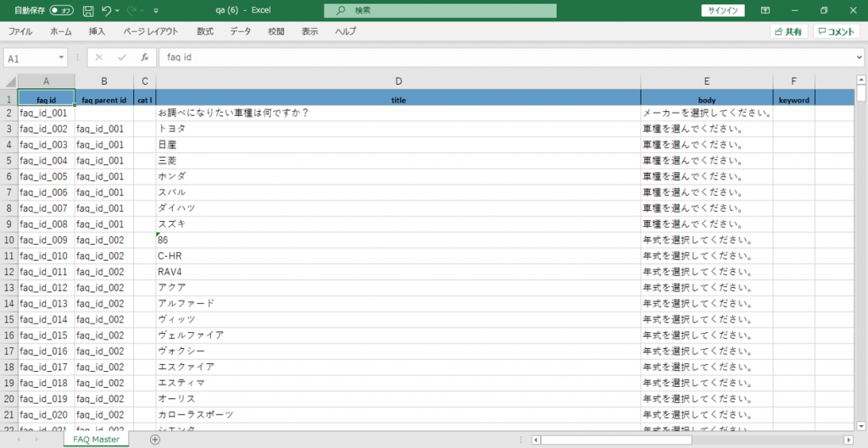Open the ファイル menu tab
The height and width of the screenshot is (448, 868).
(x=20, y=31)
